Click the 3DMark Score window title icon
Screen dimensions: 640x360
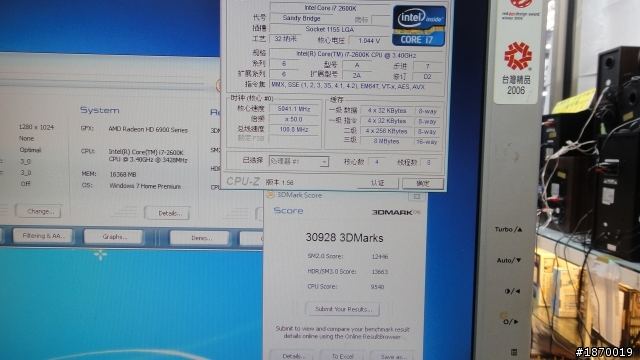[270, 195]
